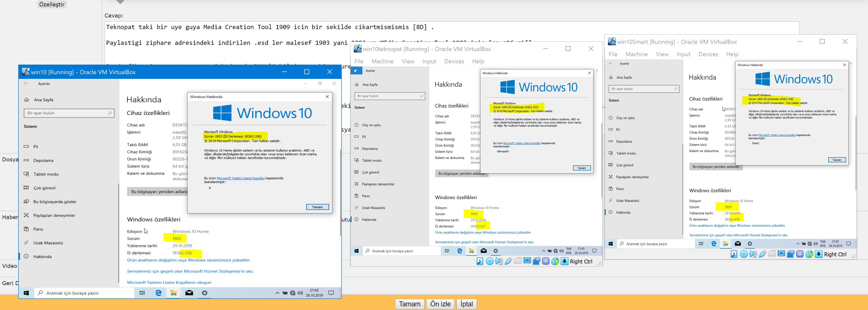Click Settings gear in win10teknopat taskbar
Screen dimensions: 868x310
click(496, 251)
